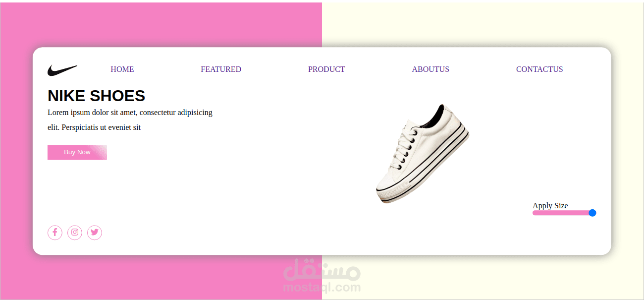Click the NIKE SHOES heading
The height and width of the screenshot is (300, 644).
(97, 96)
